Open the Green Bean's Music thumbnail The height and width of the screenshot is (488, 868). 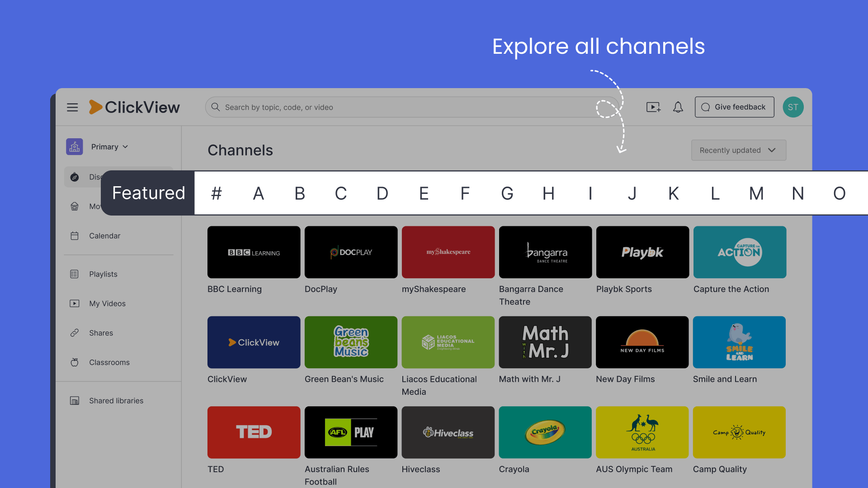(x=351, y=342)
